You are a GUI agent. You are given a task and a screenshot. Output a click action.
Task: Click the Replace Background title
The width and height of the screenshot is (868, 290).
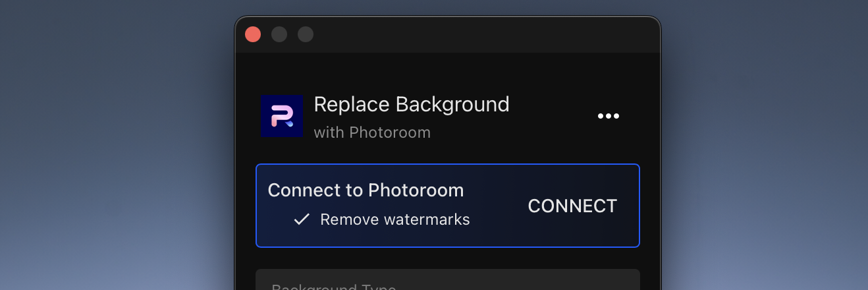pyautogui.click(x=412, y=104)
